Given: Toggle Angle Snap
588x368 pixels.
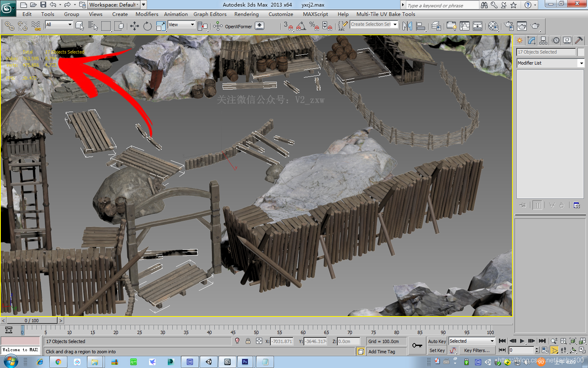Looking at the screenshot, I should pos(301,26).
